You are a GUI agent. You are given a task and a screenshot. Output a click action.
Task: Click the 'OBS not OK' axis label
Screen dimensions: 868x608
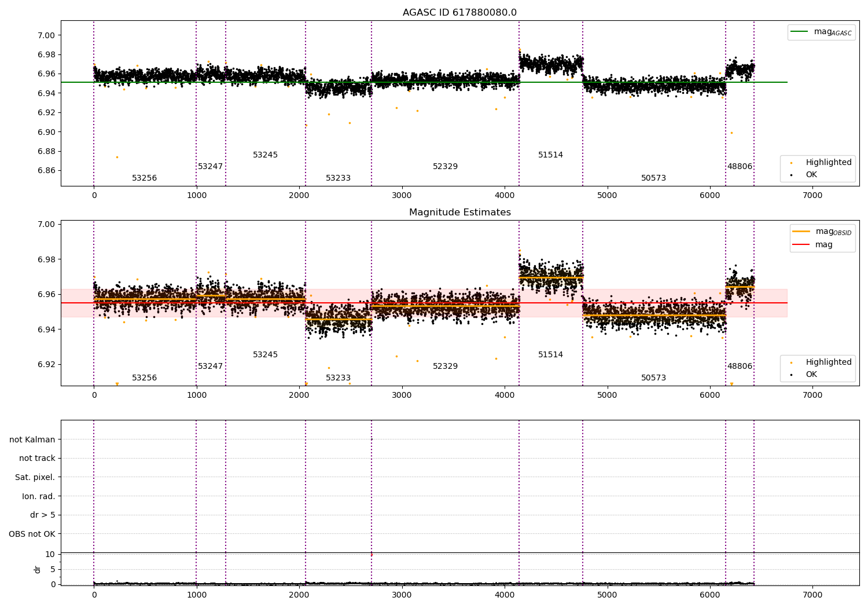pyautogui.click(x=32, y=534)
